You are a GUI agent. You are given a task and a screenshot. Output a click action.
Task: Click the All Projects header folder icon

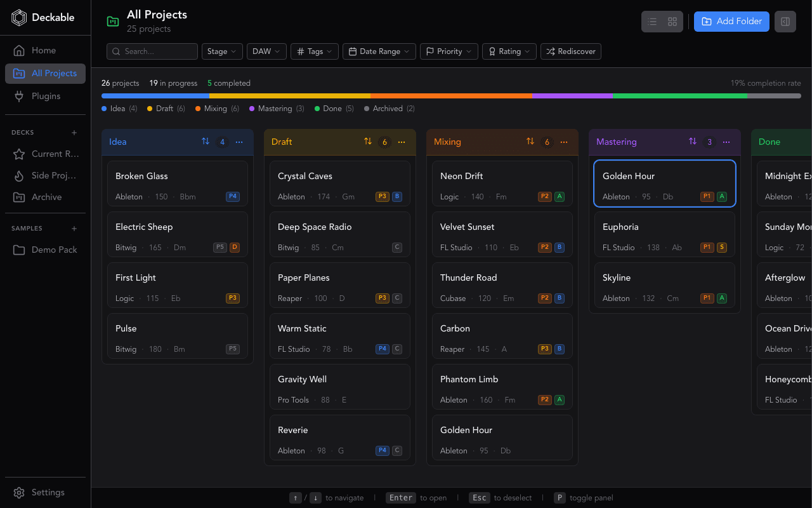tap(113, 22)
